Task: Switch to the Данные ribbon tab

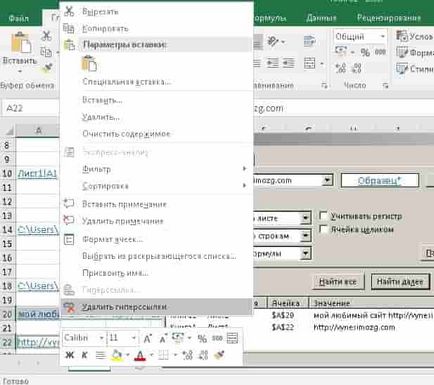Action: click(321, 18)
